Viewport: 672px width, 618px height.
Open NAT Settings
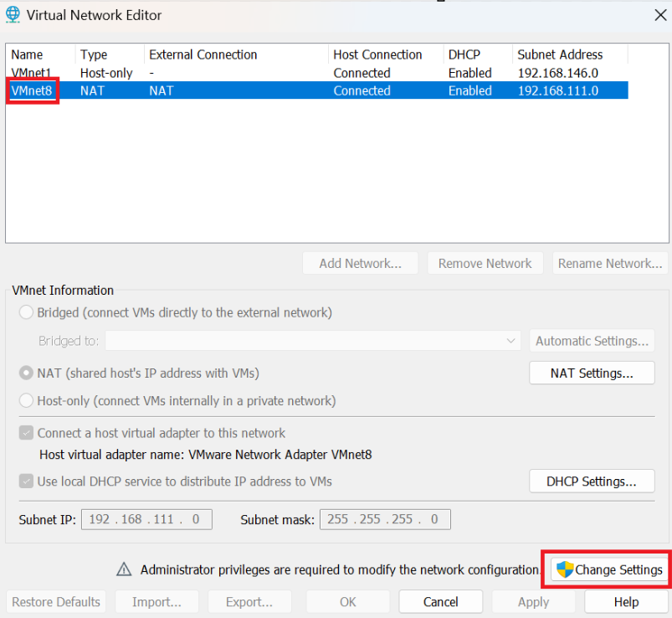pyautogui.click(x=592, y=373)
